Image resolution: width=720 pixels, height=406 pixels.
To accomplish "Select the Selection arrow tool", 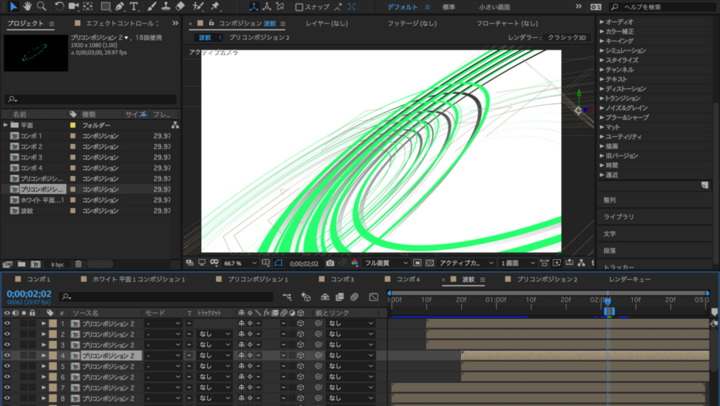I will [13, 6].
